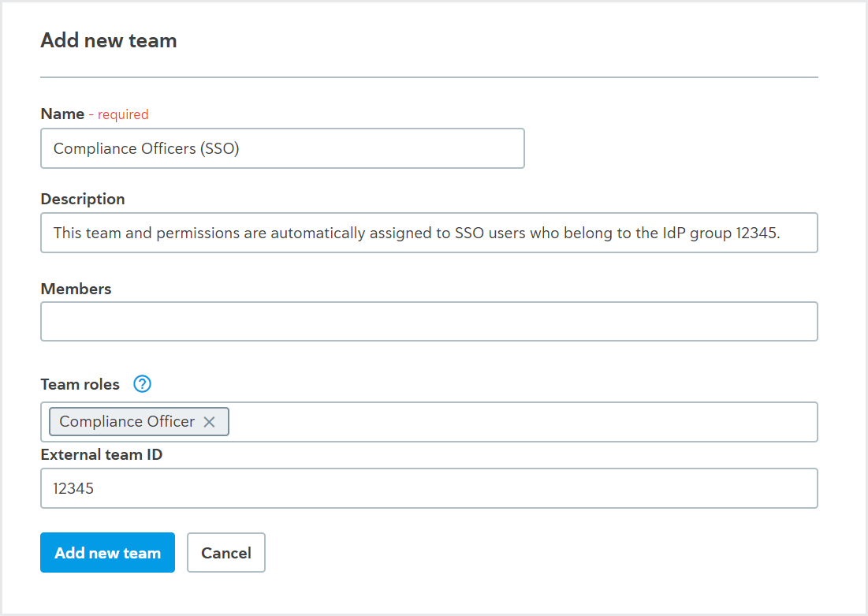Image resolution: width=868 pixels, height=616 pixels.
Task: Click the Team roles label text
Action: click(80, 384)
